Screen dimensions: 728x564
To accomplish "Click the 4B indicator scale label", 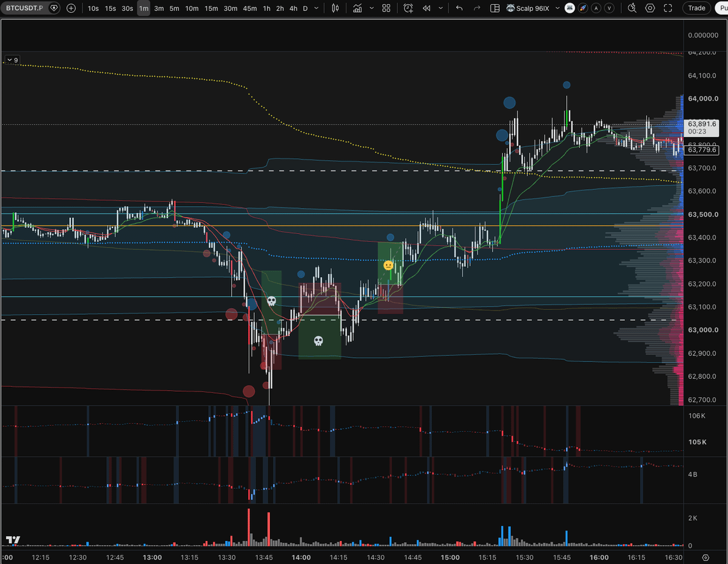I will tap(692, 474).
